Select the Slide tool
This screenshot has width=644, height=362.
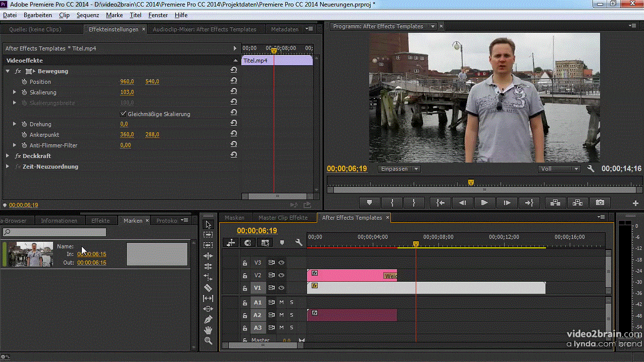208,309
